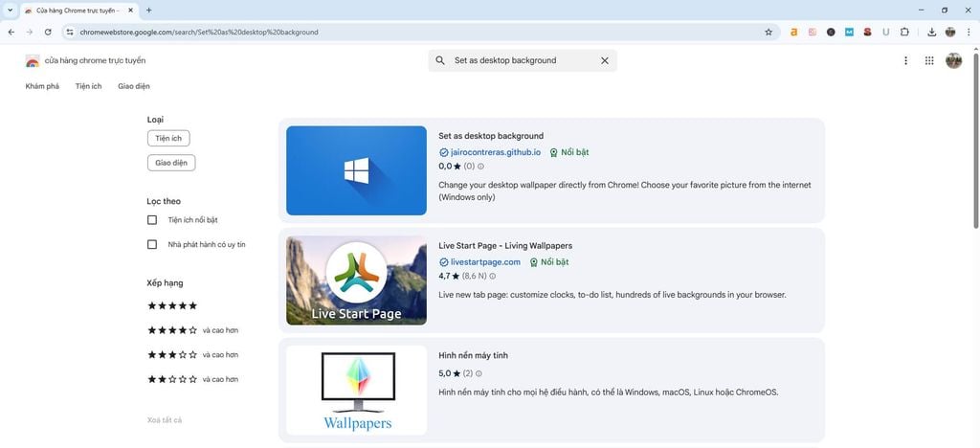Open rating info icon for Live Start Page
Screen dimensions: 980x448
493,277
